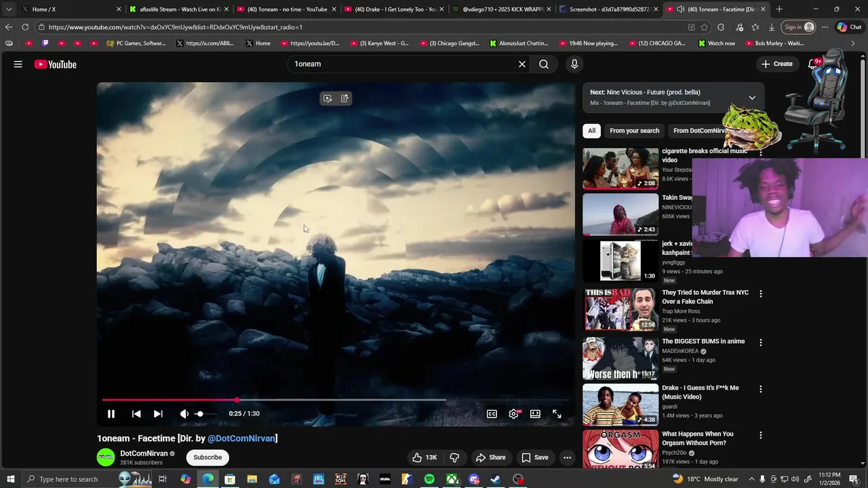Open a new browser tab
This screenshot has height=488, width=868.
click(x=779, y=9)
